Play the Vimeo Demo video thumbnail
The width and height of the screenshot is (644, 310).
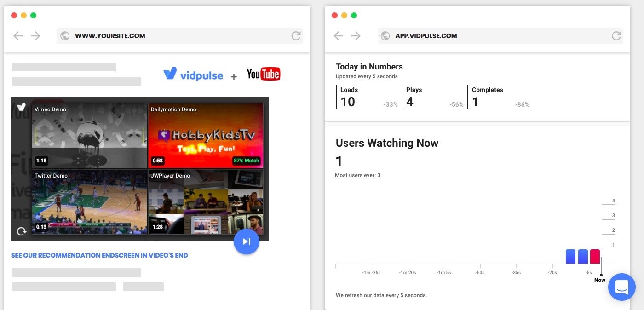point(89,136)
